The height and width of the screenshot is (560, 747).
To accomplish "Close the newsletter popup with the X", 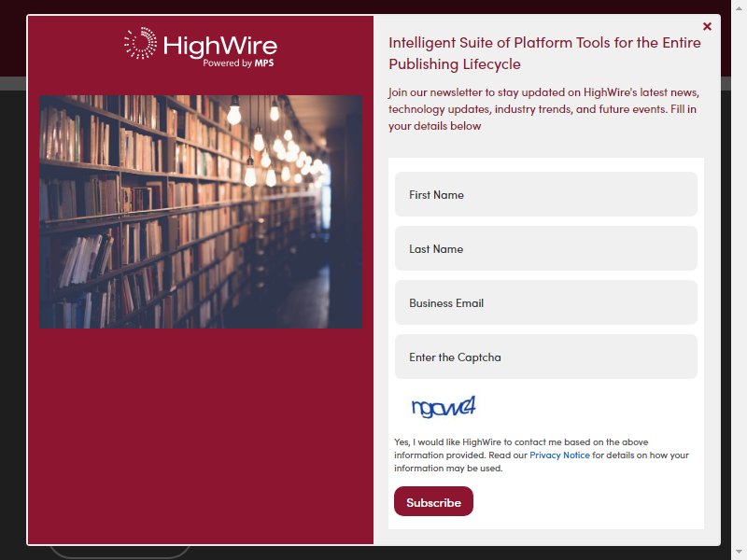I will (707, 27).
